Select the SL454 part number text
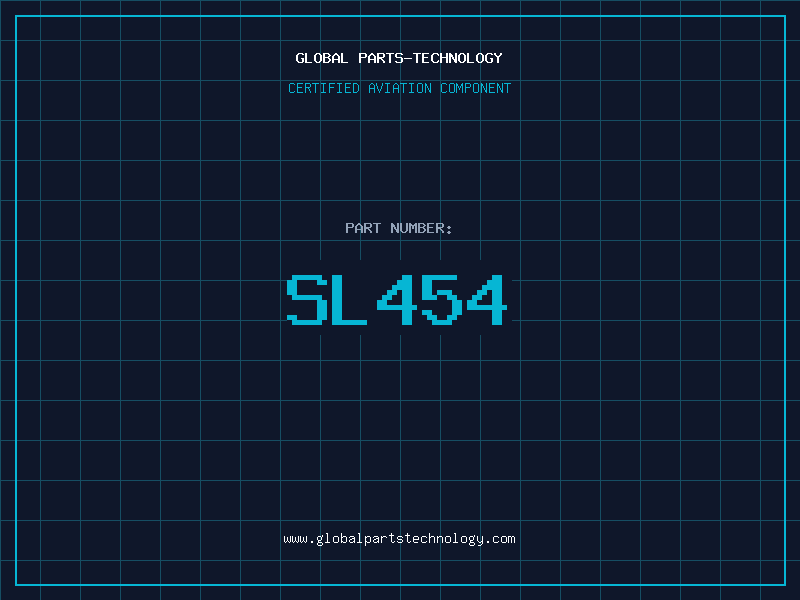 click(397, 299)
